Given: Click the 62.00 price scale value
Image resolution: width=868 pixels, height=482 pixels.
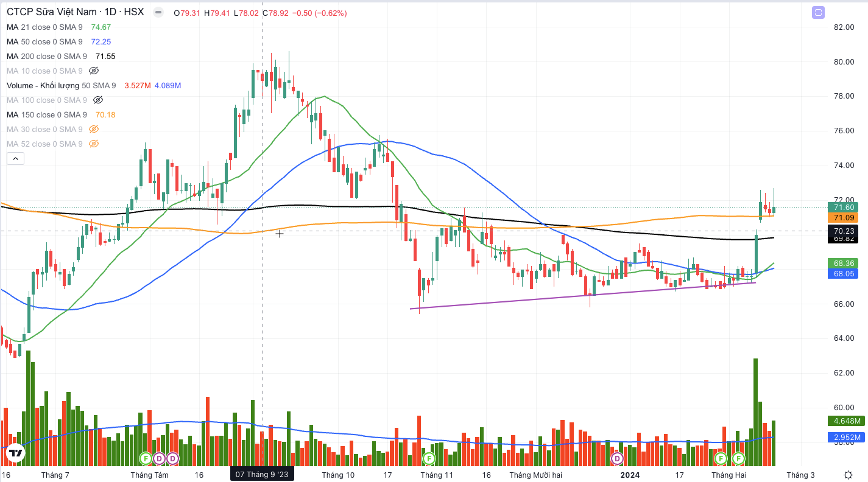Looking at the screenshot, I should (x=844, y=373).
